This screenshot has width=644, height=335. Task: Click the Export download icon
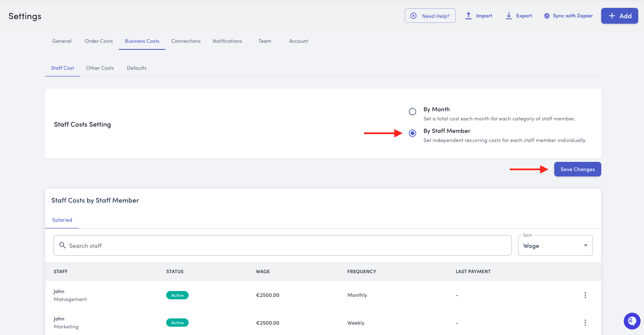509,16
